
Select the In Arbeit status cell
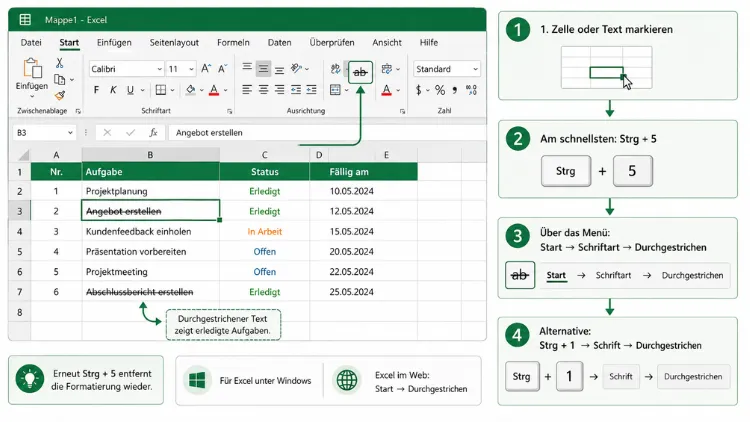coord(265,232)
